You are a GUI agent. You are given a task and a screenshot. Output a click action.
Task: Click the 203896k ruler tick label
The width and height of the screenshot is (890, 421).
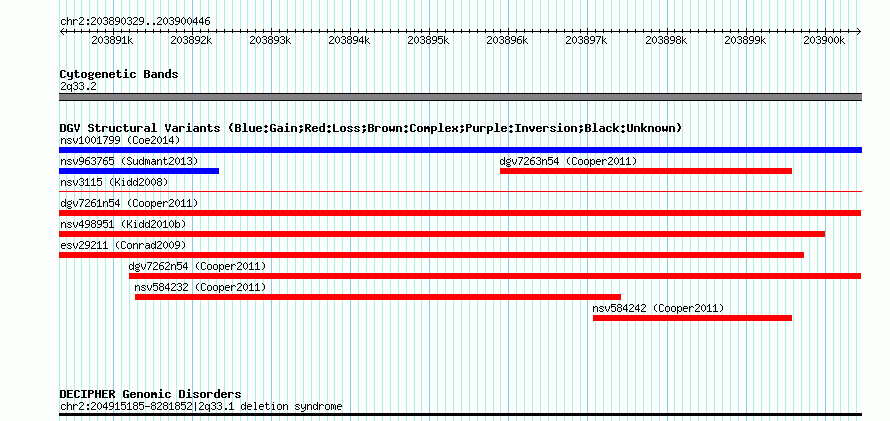pos(508,40)
